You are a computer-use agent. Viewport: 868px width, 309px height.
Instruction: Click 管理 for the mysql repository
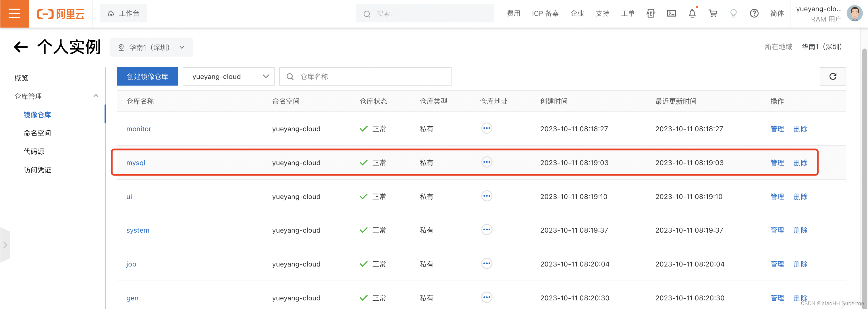coord(777,163)
